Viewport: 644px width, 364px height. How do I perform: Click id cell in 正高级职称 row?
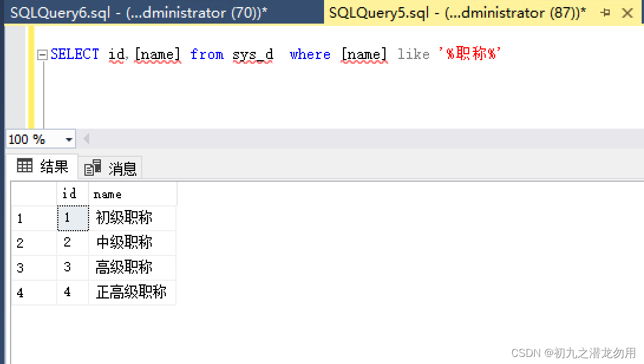pyautogui.click(x=73, y=293)
